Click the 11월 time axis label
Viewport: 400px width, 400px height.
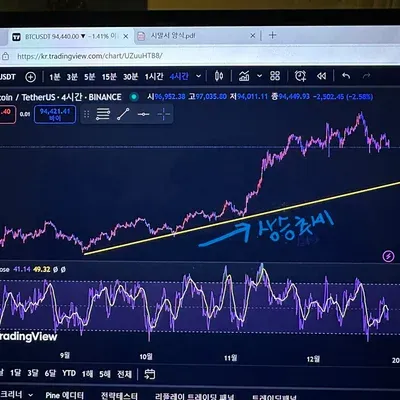pos(230,358)
